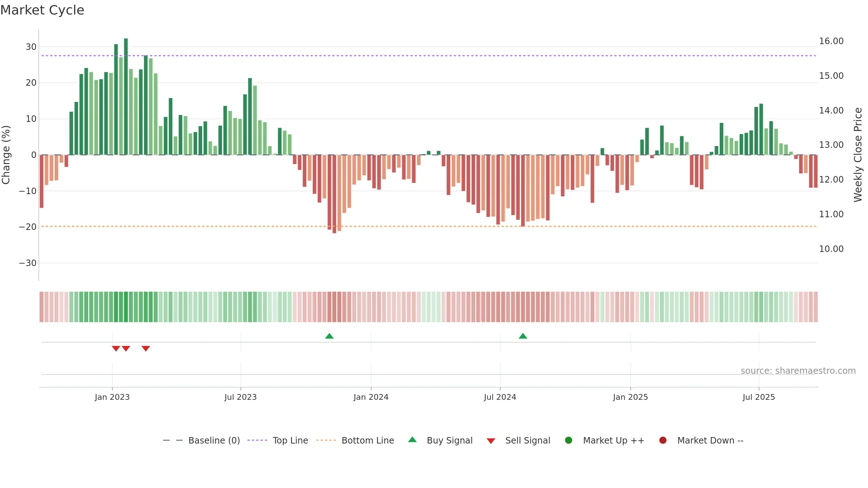The image size is (868, 488).
Task: Click the Jan 2025 axis label
Action: (x=630, y=397)
